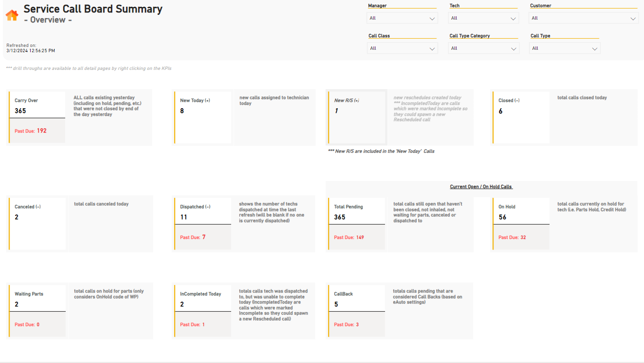644x363 pixels.
Task: Open the Call Type filter dropdown
Action: 564,48
